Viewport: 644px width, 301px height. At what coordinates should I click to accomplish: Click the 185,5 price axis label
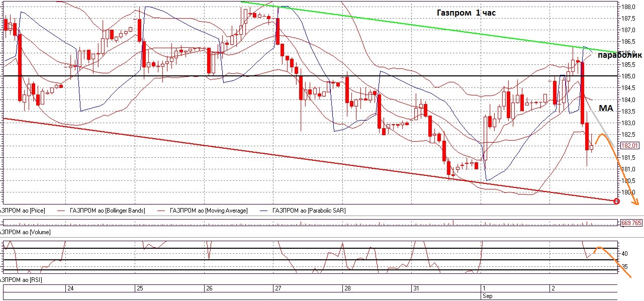tap(628, 65)
